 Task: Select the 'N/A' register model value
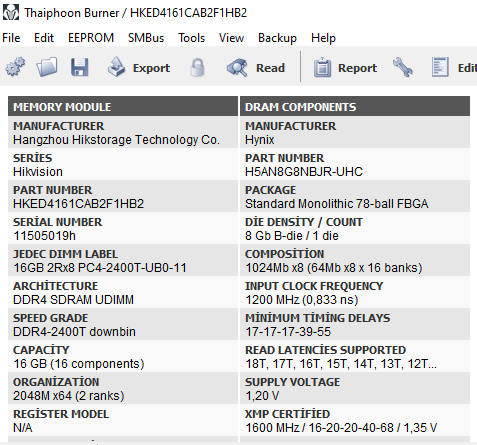(x=23, y=428)
